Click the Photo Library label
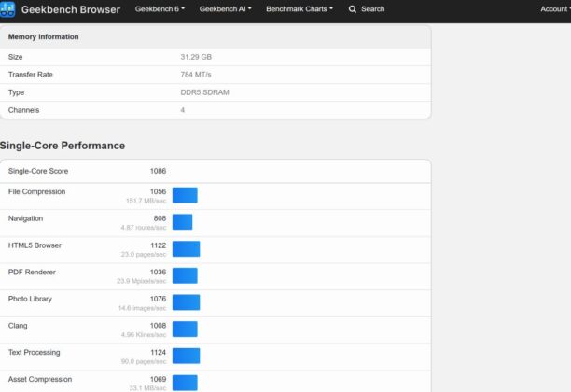 click(30, 299)
